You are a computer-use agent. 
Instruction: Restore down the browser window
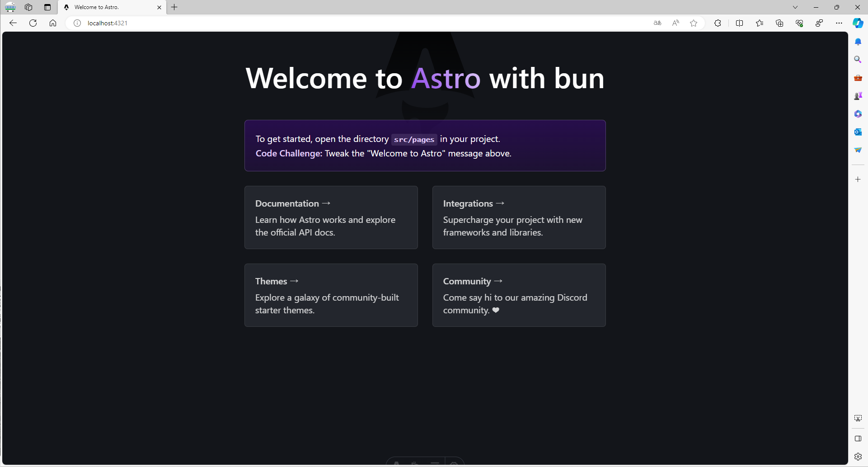837,7
